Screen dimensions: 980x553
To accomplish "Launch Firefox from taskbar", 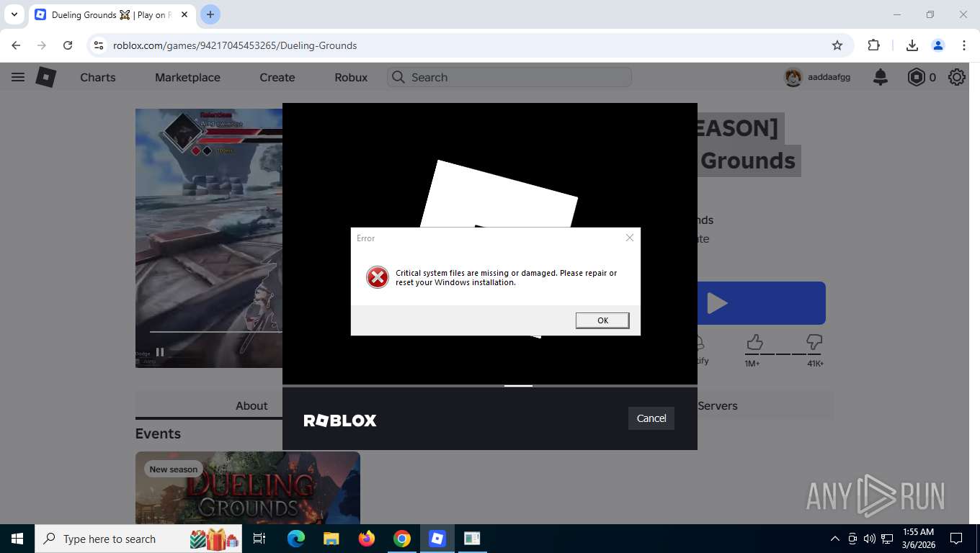I will 367,539.
